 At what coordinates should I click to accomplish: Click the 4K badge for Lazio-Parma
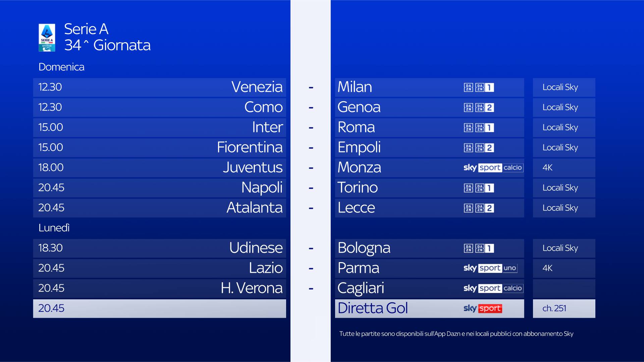[547, 268]
